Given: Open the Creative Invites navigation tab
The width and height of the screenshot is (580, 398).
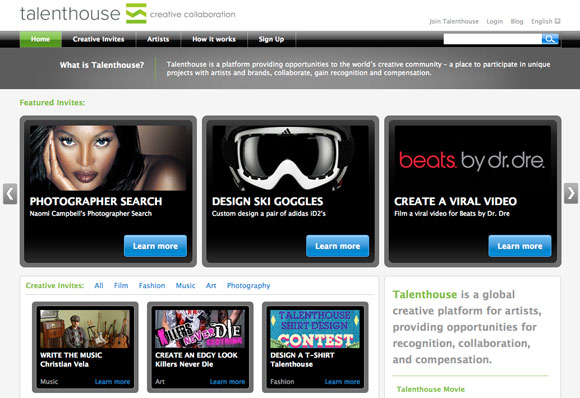Looking at the screenshot, I should tap(98, 39).
